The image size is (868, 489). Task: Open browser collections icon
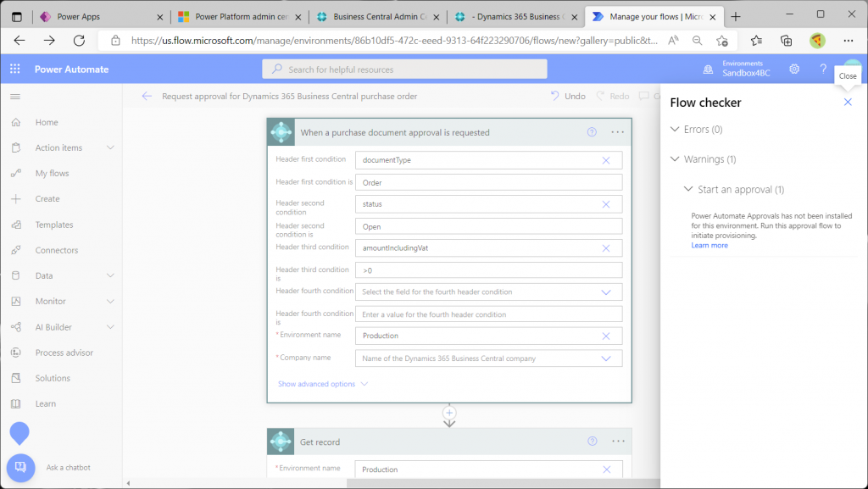(786, 41)
